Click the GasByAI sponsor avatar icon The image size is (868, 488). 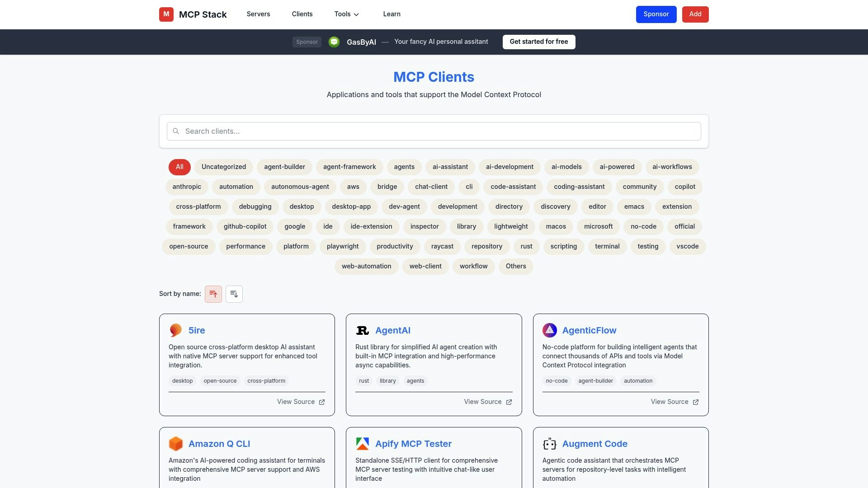point(334,42)
